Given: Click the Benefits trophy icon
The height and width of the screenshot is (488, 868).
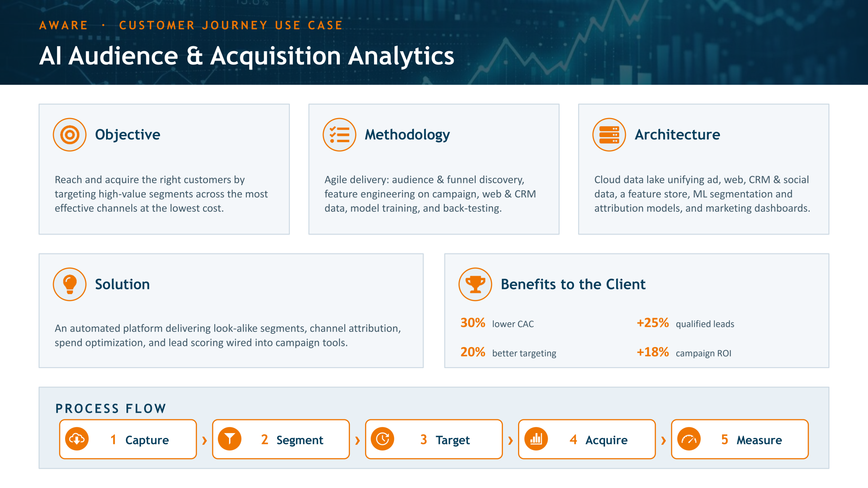Looking at the screenshot, I should [475, 284].
